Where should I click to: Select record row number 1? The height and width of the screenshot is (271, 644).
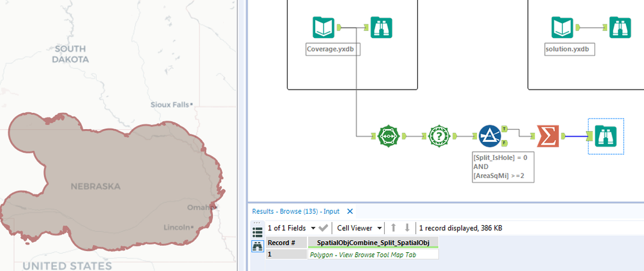[286, 255]
